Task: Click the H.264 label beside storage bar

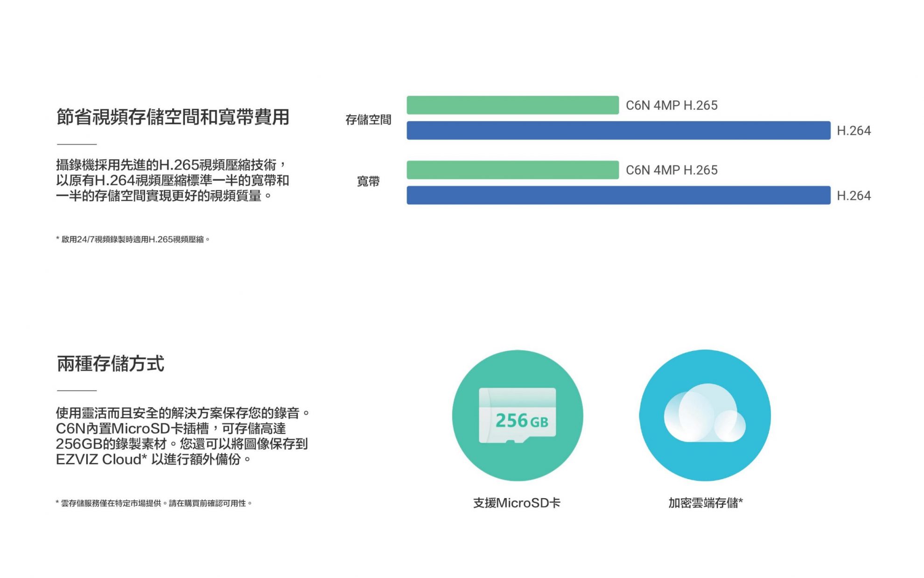Action: [x=854, y=131]
